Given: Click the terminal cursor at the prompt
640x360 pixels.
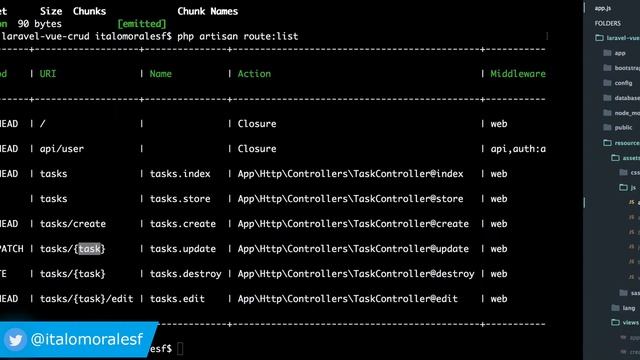Looking at the screenshot, I should point(180,349).
